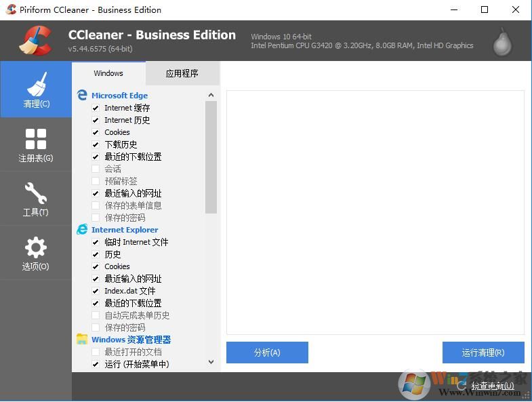
Task: Click scroll-down arrow of cleaner list
Action: (x=211, y=363)
